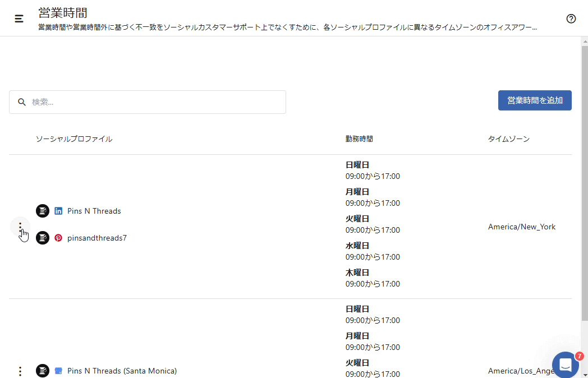Click the Pinterest icon beside pinsandthreads7
Screen dimensions: 588x378
pyautogui.click(x=58, y=238)
